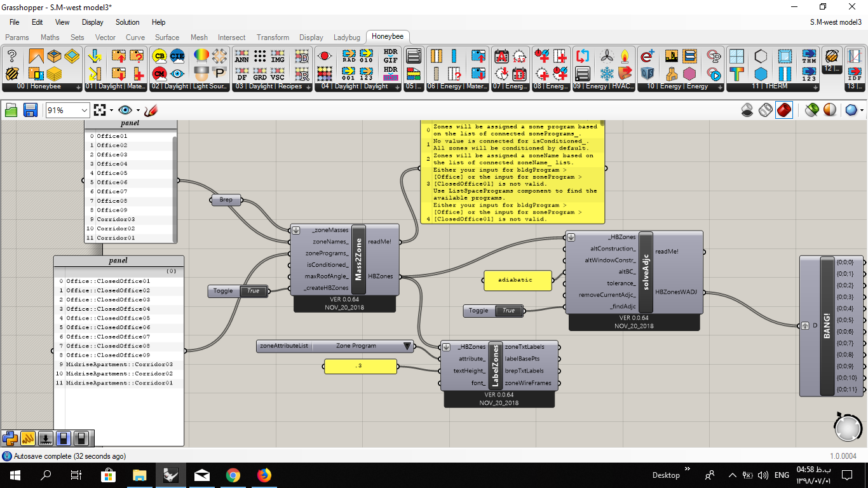Save the document with the floppy disk icon
The image size is (868, 488).
point(30,111)
